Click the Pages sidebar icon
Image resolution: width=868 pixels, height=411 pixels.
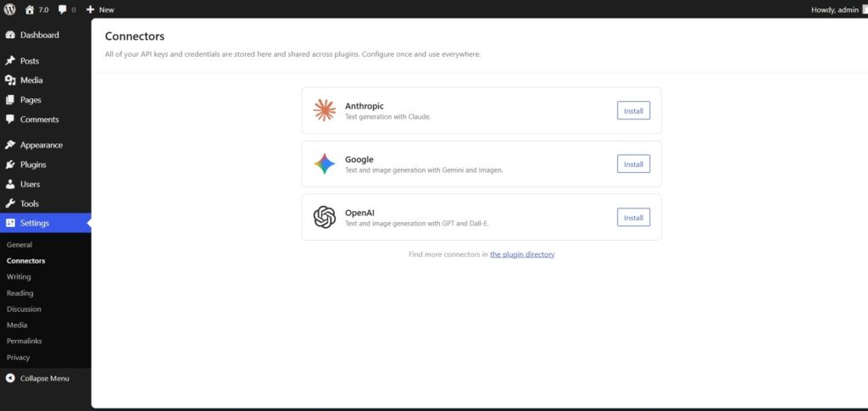pyautogui.click(x=10, y=100)
